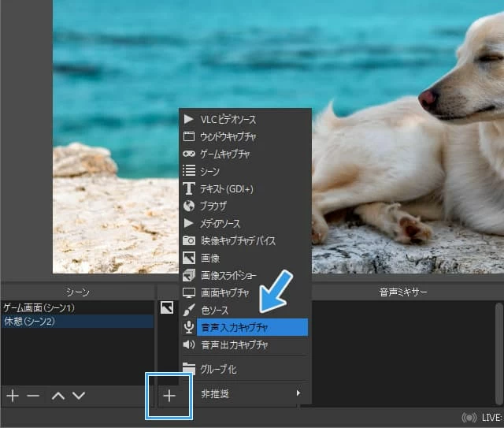Viewport: 504px width, 428px height.
Task: Expand the 非推奨 submenu arrow
Action: (x=298, y=393)
